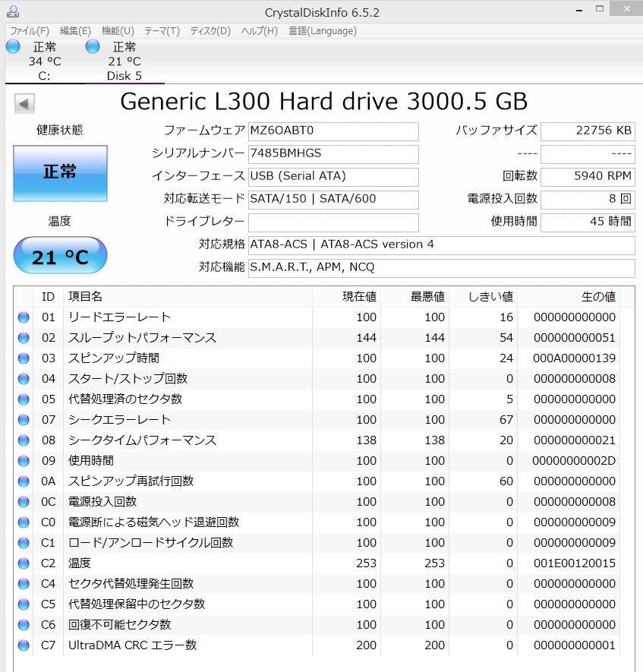Select the Disk 5 status orb
Image resolution: width=643 pixels, height=672 pixels.
point(93,47)
